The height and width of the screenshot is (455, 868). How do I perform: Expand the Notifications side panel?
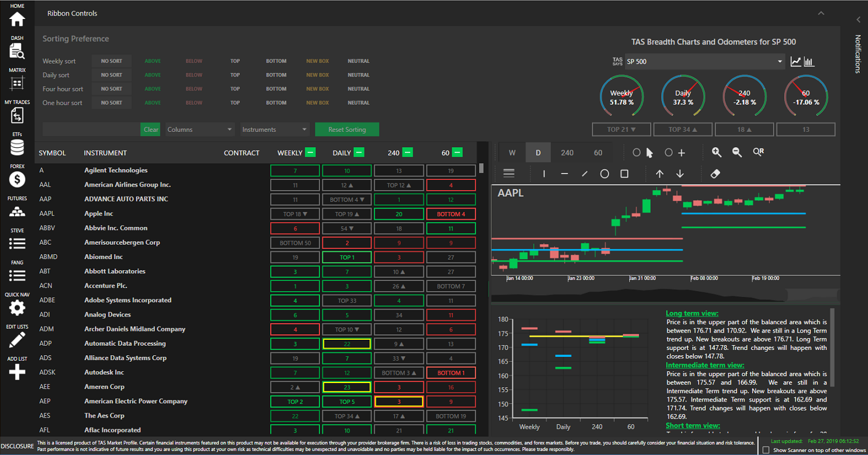[x=858, y=20]
